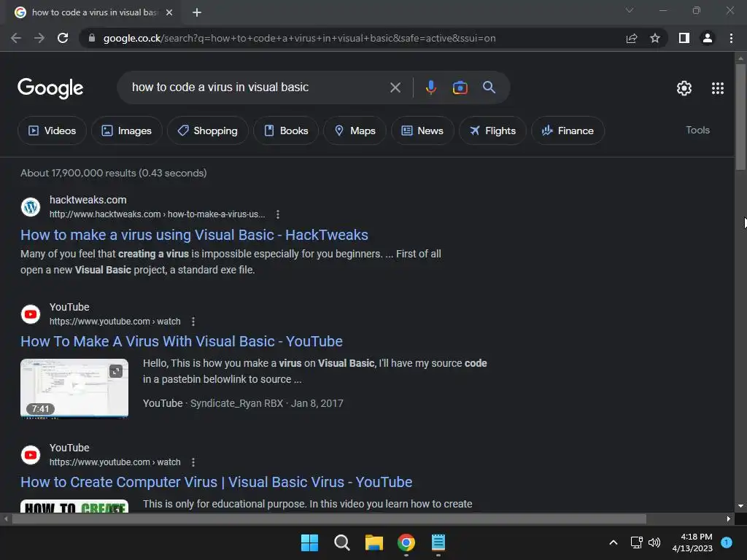This screenshot has height=560, width=747.
Task: Close the Google search tab
Action: (169, 12)
